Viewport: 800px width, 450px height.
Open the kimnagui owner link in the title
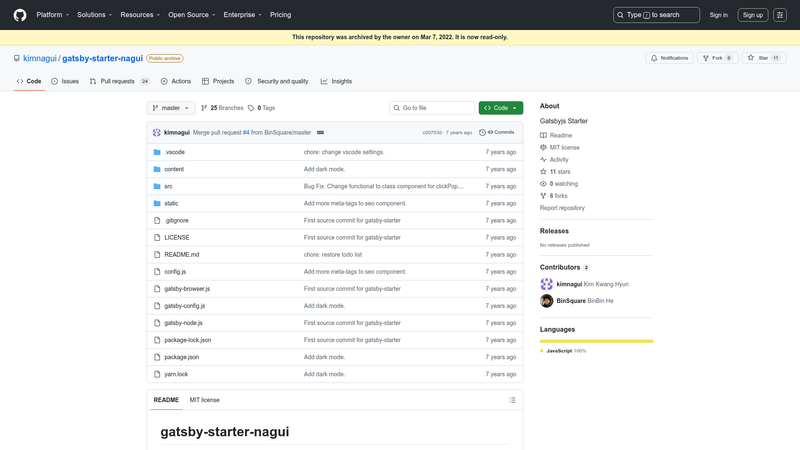point(40,58)
